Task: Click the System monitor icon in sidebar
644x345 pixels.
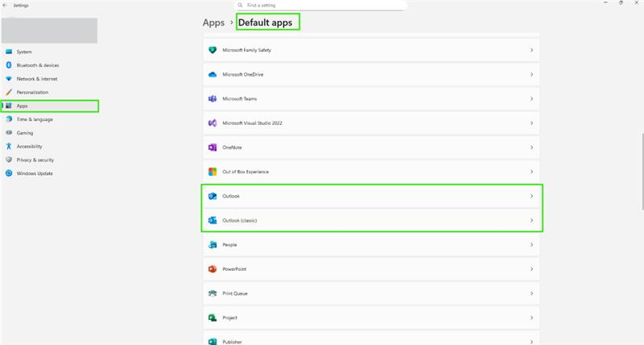Action: point(9,52)
